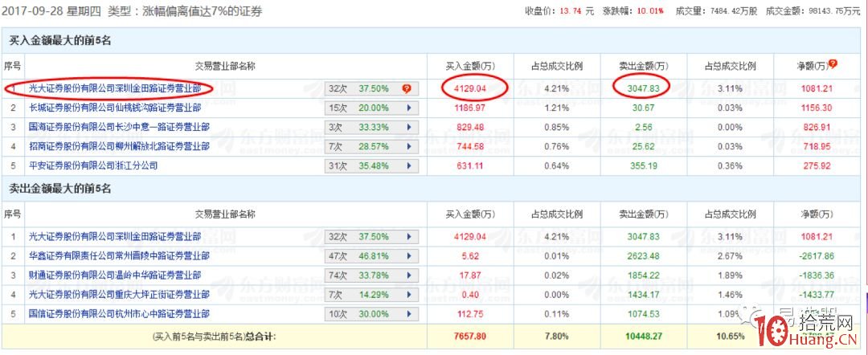Click the red question icon beside 32次 37.50% in buy table
The width and height of the screenshot is (868, 355).
[407, 88]
